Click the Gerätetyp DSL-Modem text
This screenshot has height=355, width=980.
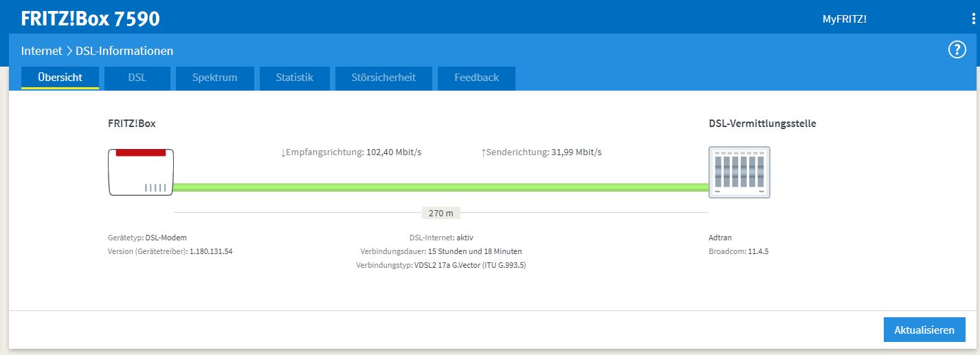[x=147, y=238]
